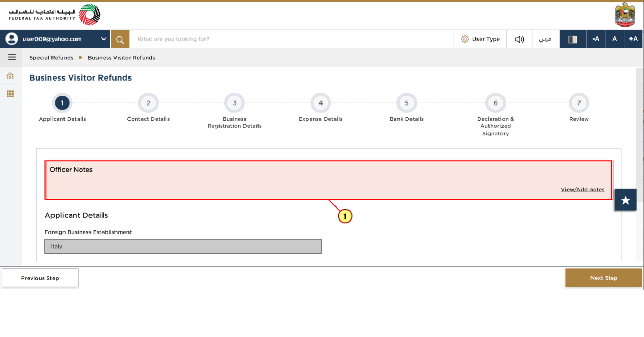
Task: Open the apps grid icon in sidebar
Action: (x=10, y=94)
